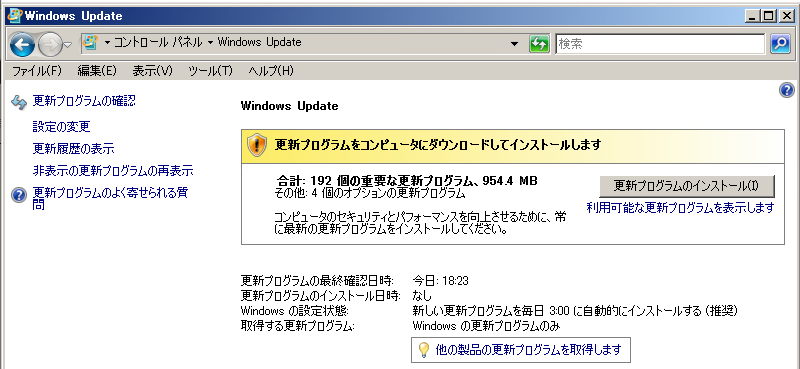Click inside the 検索 search box
Screen dimensions: 800x369
point(660,44)
